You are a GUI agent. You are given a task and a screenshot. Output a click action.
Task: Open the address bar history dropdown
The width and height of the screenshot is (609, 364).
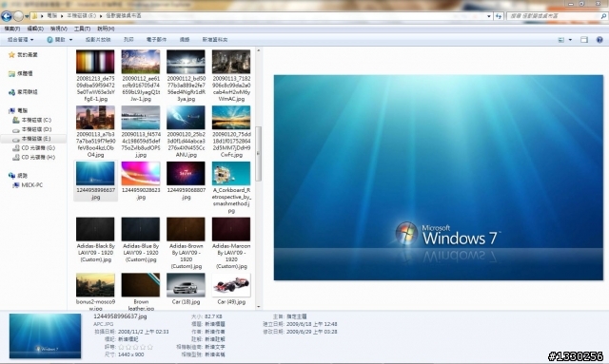(x=488, y=16)
